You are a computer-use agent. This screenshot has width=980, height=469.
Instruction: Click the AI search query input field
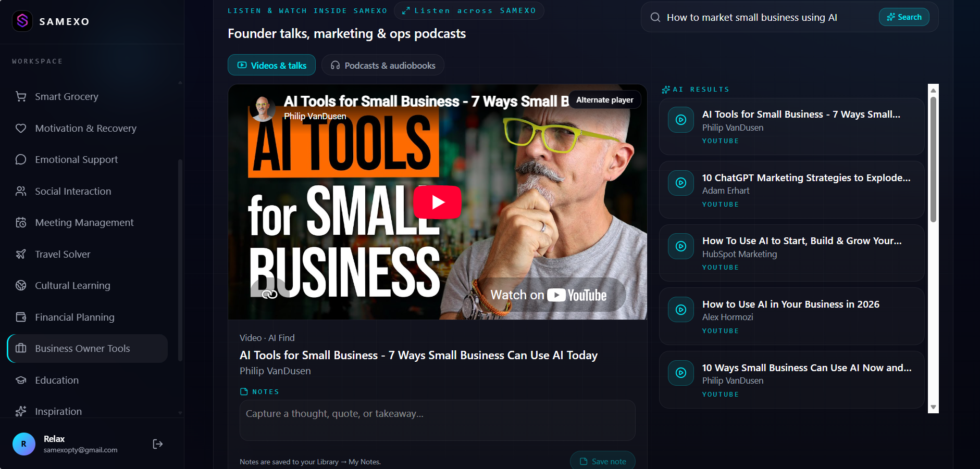click(x=768, y=17)
